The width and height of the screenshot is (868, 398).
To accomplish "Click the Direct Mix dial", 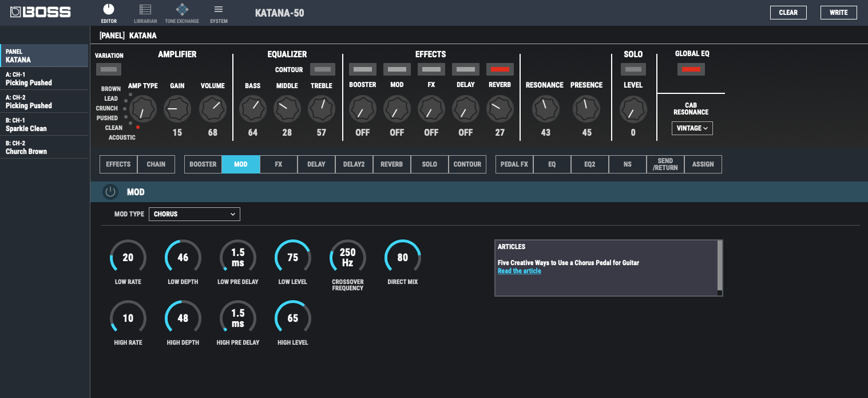I will 403,258.
